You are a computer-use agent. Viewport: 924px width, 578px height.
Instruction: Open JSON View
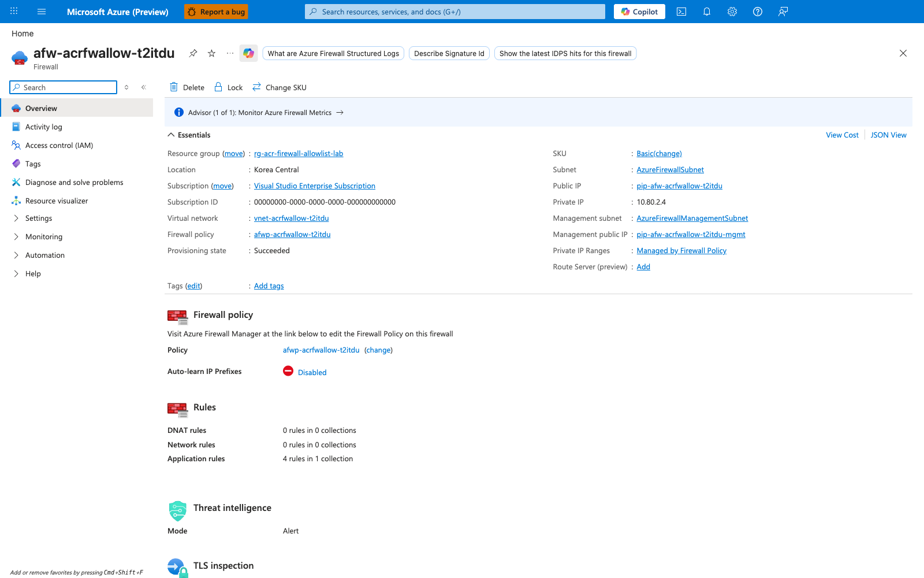(888, 135)
